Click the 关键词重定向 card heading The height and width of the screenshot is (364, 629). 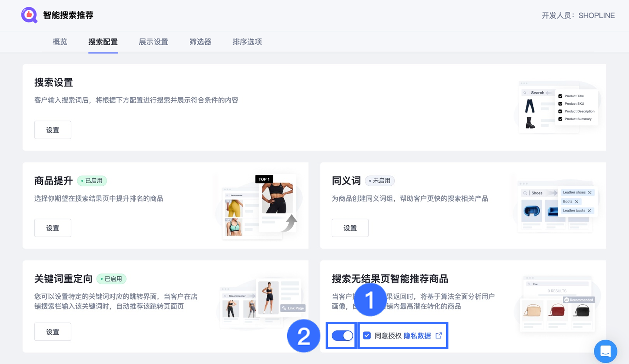[x=63, y=279]
